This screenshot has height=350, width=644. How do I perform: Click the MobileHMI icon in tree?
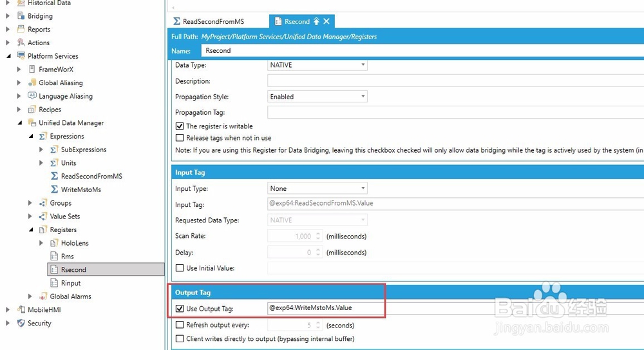21,309
